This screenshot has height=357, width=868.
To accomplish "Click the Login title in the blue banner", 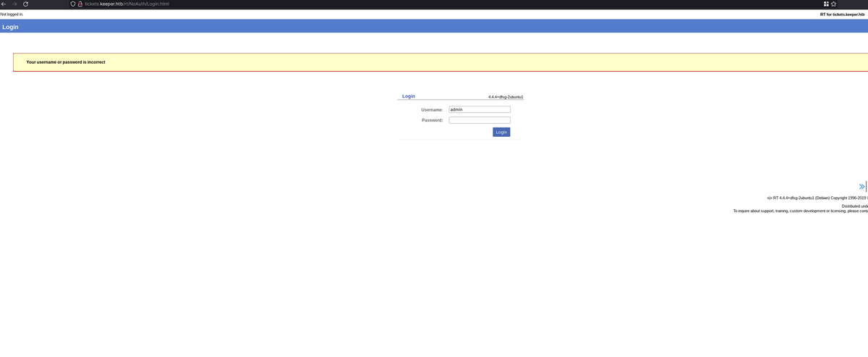I will [x=10, y=27].
